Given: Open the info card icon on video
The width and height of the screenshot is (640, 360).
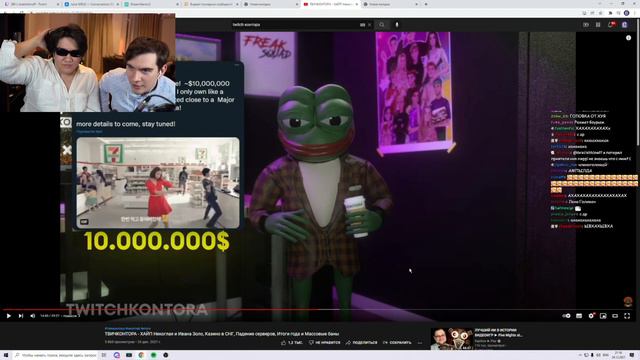Looking at the screenshot, I should (629, 38).
